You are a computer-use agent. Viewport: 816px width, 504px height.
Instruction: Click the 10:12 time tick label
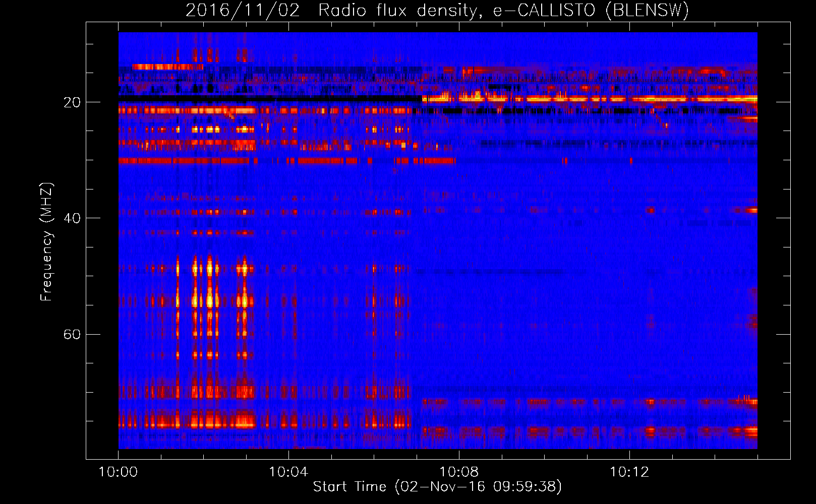tap(629, 472)
